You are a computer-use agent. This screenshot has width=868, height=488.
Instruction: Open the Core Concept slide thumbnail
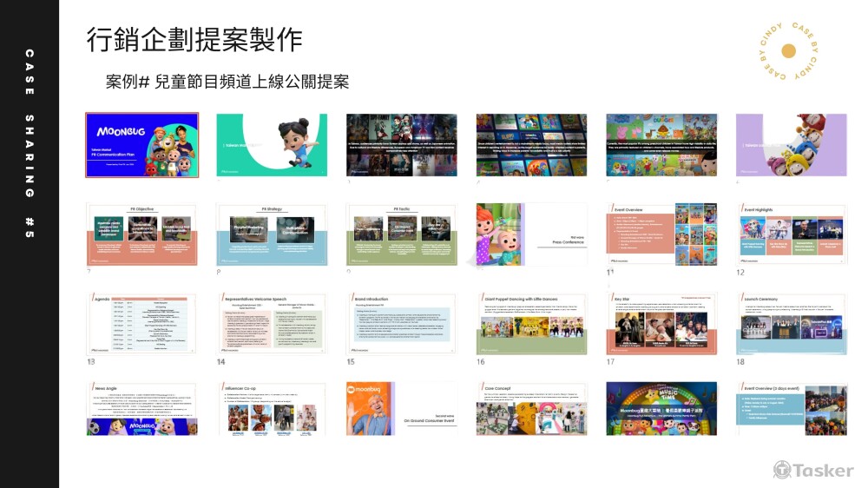click(x=531, y=408)
